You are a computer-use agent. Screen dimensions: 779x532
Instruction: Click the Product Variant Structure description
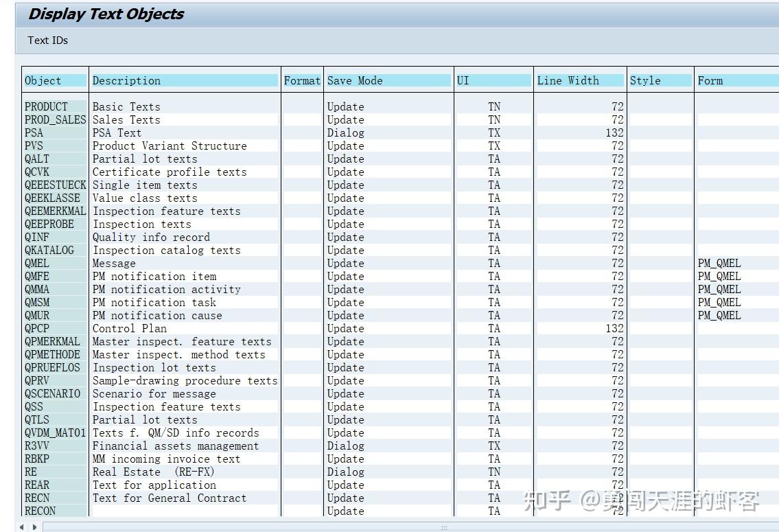170,146
